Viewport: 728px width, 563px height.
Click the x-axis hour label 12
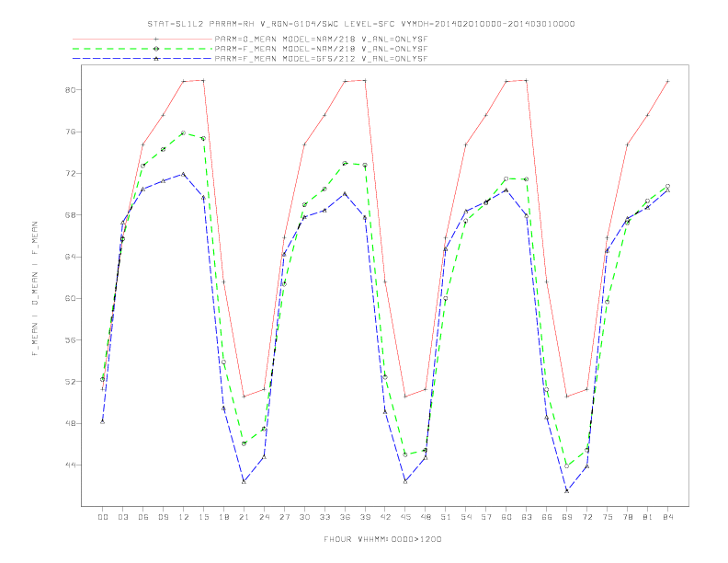click(x=184, y=517)
